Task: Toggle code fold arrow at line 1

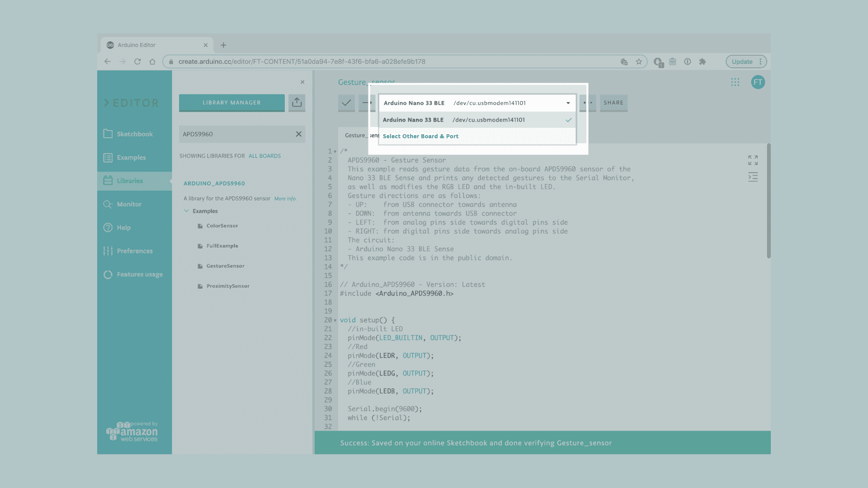Action: (335, 152)
